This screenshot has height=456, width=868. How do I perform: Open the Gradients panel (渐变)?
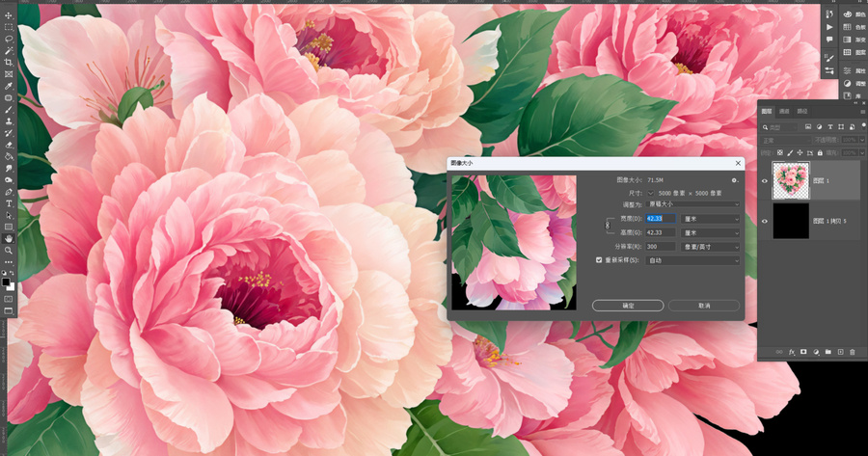(x=854, y=40)
